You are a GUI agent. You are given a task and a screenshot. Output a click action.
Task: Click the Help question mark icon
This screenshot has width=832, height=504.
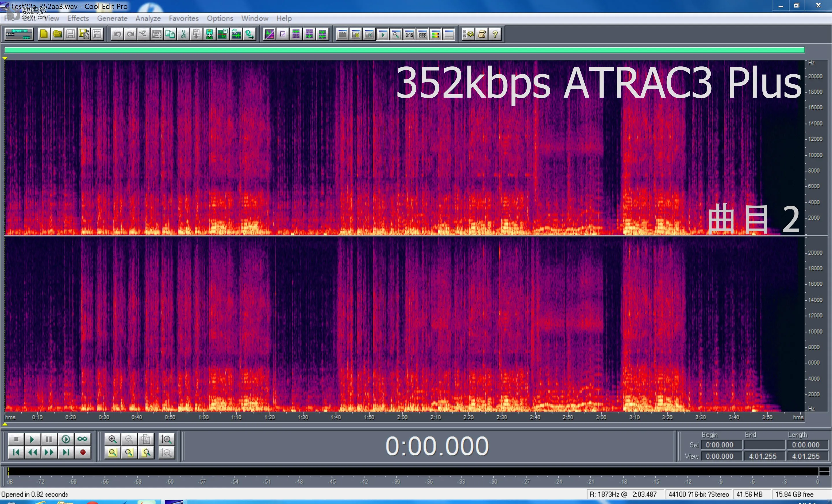click(x=495, y=34)
